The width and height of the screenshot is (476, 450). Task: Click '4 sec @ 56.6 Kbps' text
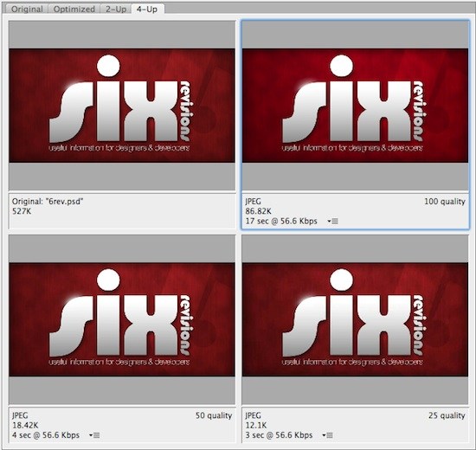(x=46, y=435)
